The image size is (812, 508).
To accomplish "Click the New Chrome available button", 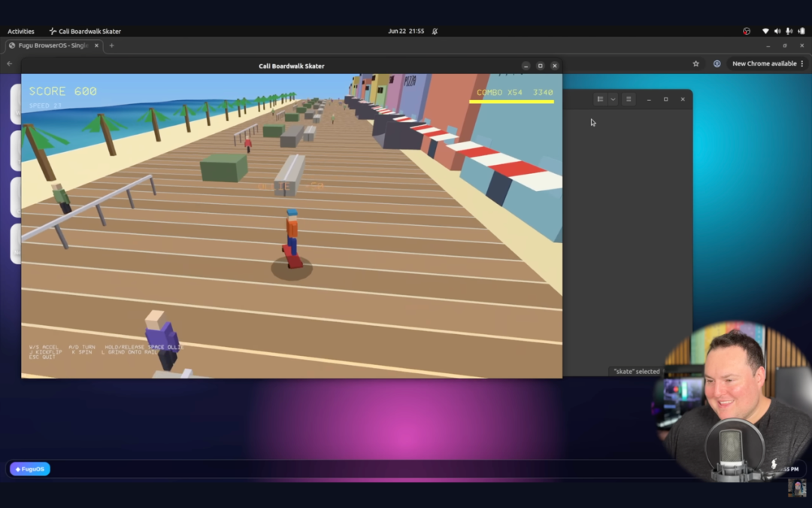I will 765,64.
